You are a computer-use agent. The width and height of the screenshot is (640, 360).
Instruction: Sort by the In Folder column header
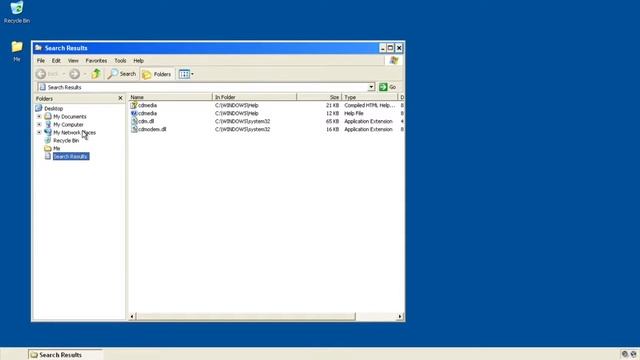point(255,97)
